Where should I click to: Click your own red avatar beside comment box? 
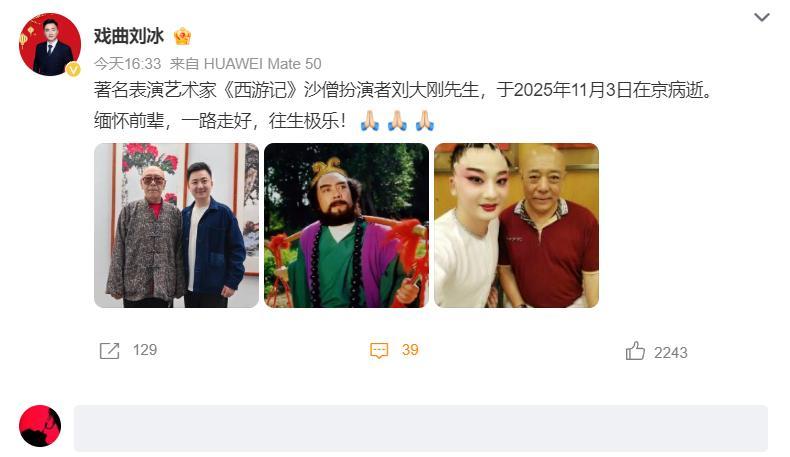[40, 426]
